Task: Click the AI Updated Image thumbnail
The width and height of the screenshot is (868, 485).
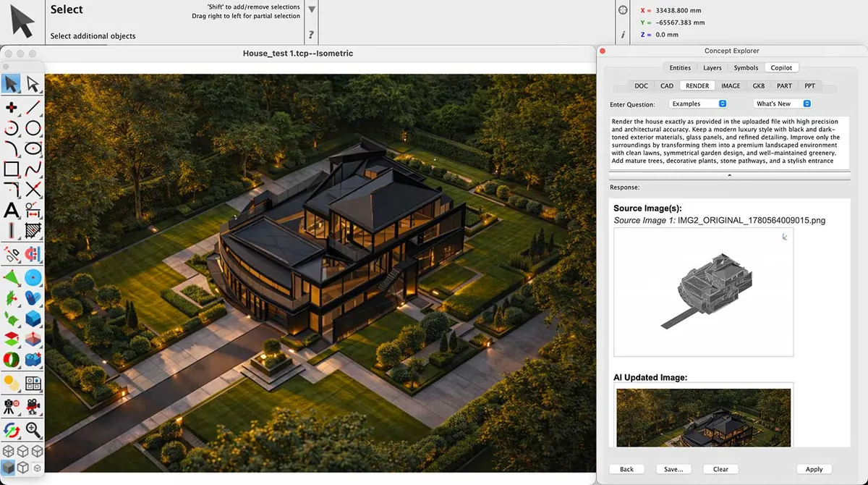Action: [x=704, y=416]
